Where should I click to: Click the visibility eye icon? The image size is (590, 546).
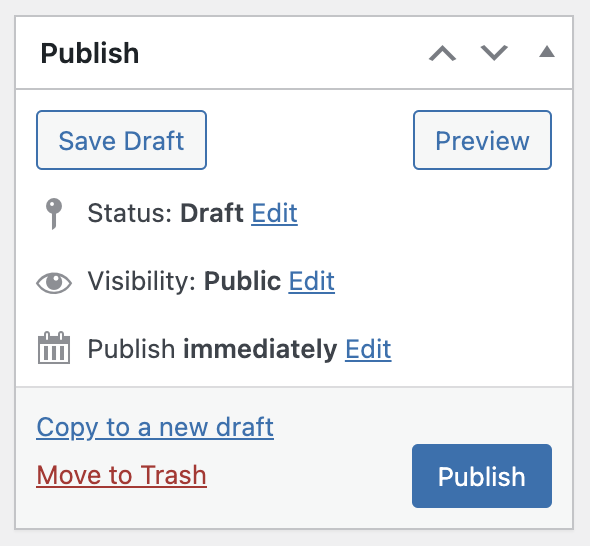(54, 283)
